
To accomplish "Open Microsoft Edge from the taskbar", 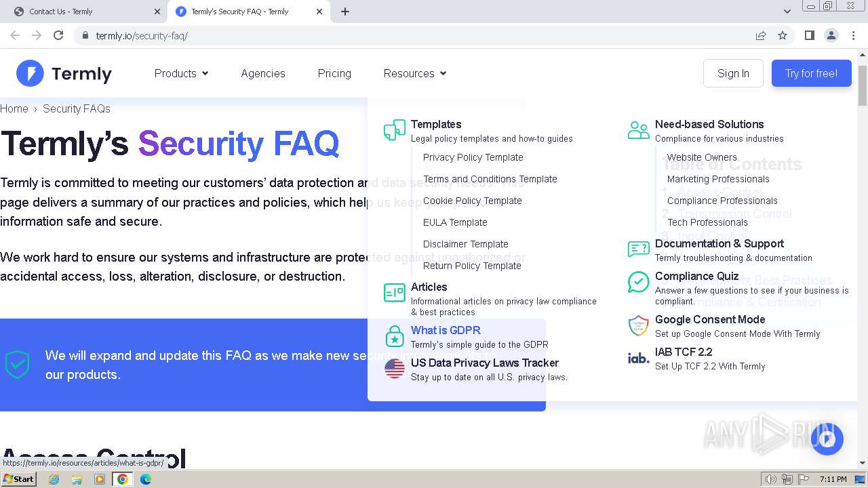I will pos(146,479).
